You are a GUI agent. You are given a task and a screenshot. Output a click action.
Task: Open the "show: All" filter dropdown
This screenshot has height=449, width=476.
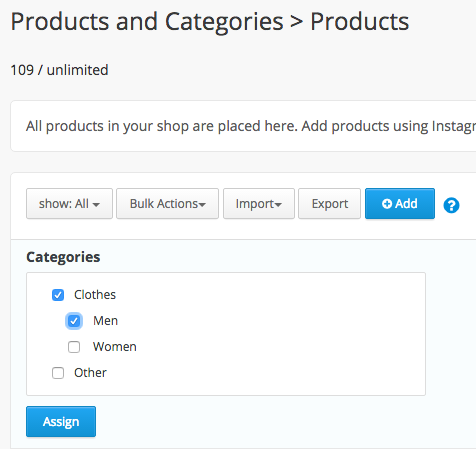(x=69, y=204)
